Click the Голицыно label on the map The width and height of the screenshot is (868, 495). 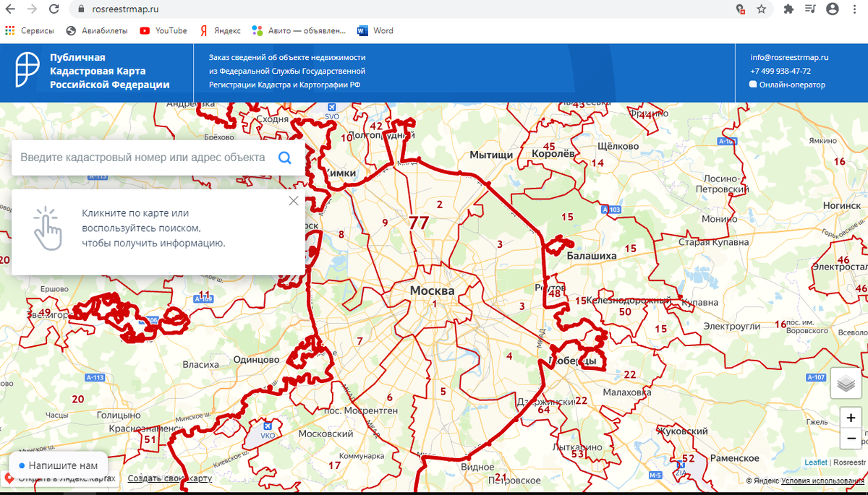[118, 415]
